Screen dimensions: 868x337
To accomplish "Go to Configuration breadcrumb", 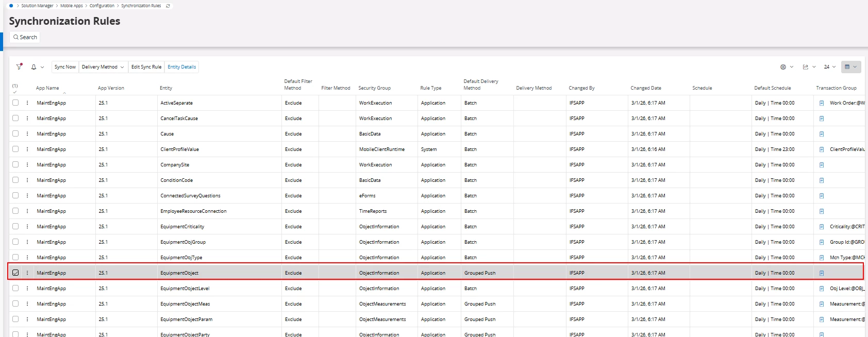I will click(x=102, y=6).
